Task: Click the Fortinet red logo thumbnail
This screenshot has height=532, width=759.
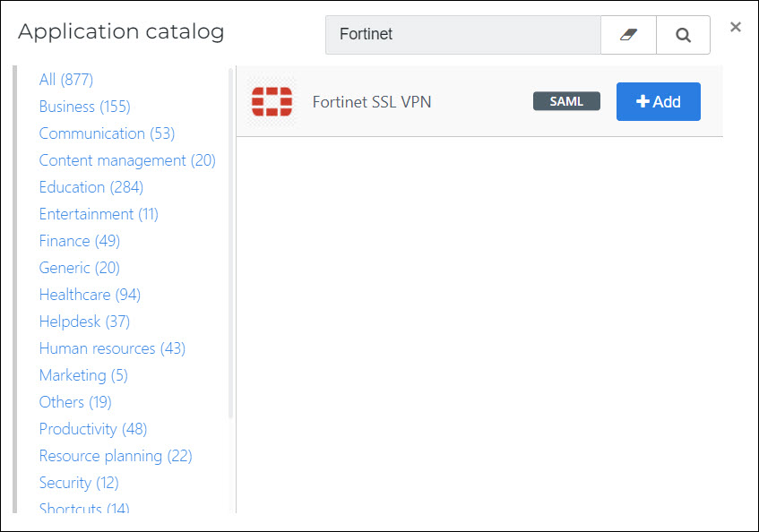Action: (272, 101)
